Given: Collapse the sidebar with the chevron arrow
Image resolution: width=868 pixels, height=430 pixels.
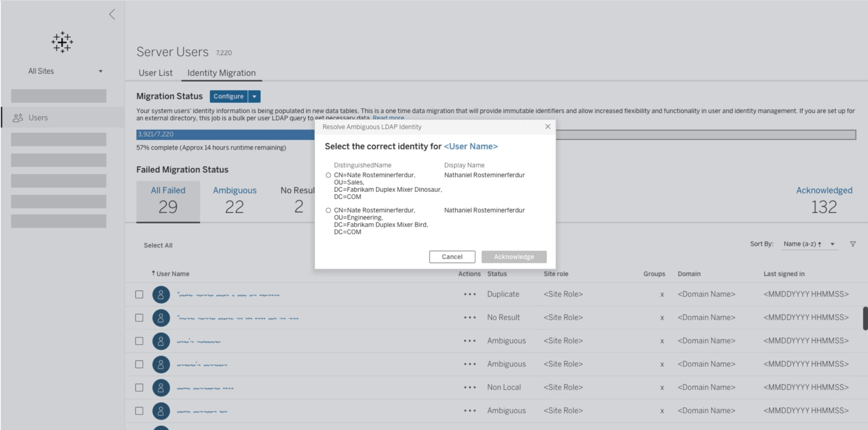Looking at the screenshot, I should point(112,14).
